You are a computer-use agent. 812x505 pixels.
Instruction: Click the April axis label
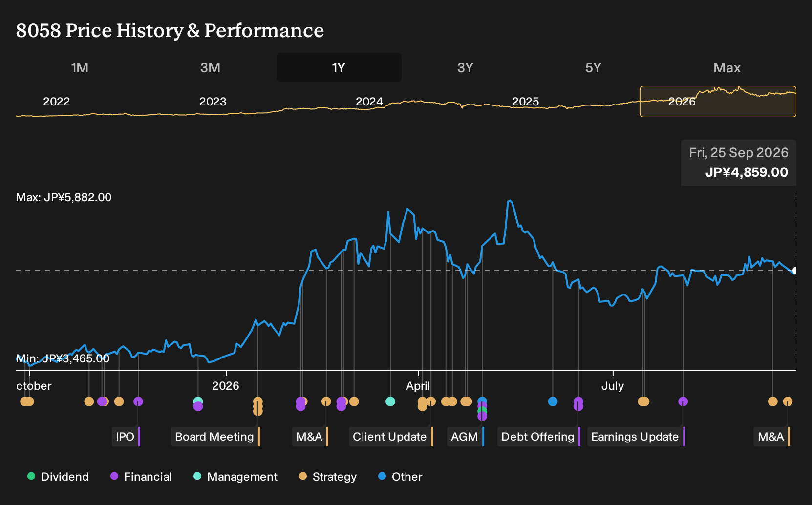click(x=418, y=386)
